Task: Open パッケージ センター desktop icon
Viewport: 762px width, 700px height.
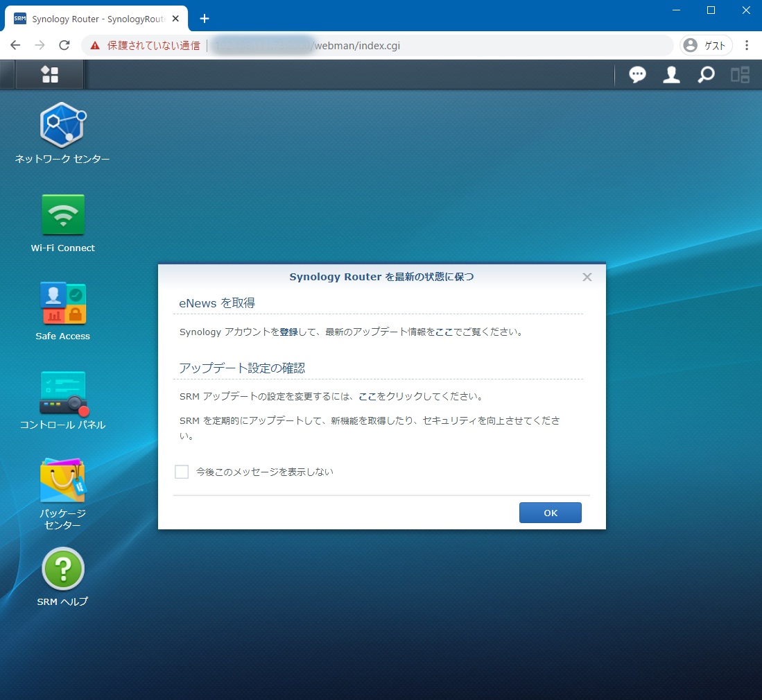Action: (x=62, y=494)
